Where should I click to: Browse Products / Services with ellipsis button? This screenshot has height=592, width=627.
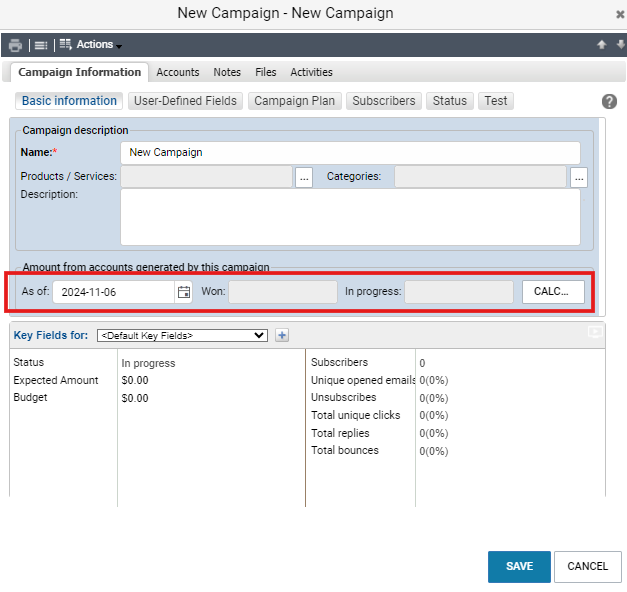(x=304, y=177)
